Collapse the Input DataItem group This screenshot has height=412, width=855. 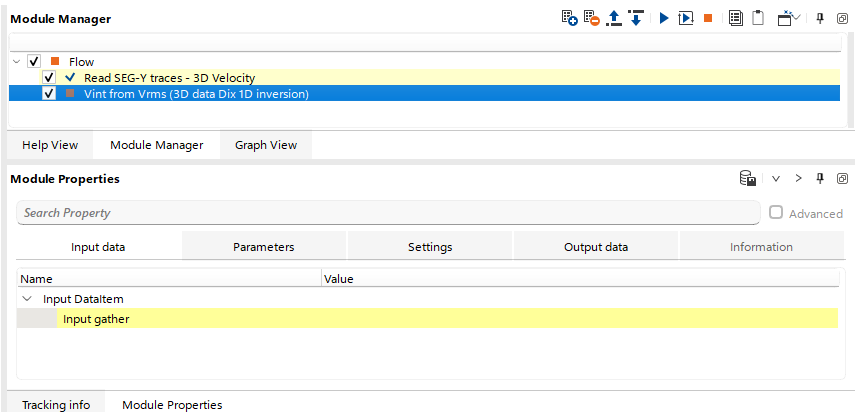[27, 299]
